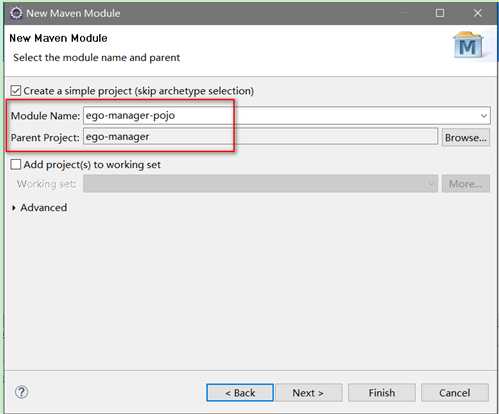Open the disabled Working set combo box
The height and width of the screenshot is (414, 499).
point(260,184)
